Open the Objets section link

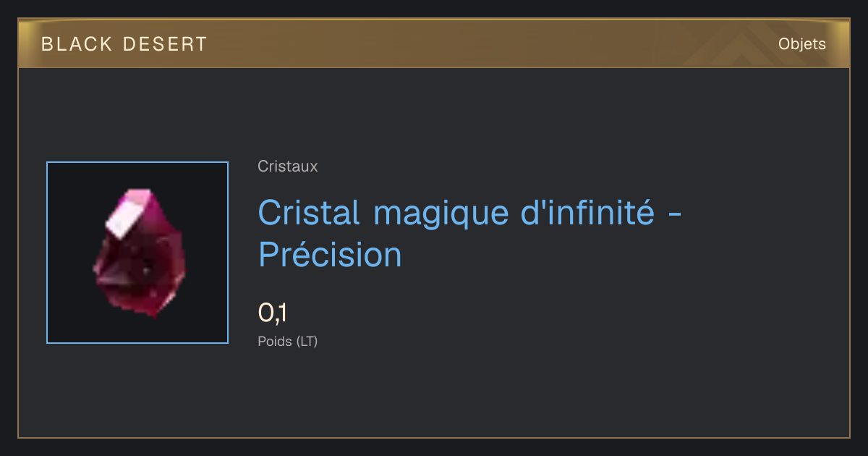801,44
